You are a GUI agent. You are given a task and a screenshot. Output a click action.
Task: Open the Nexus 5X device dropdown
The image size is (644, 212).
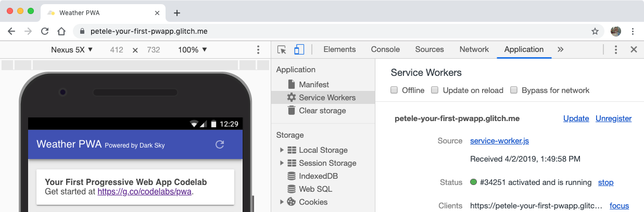tap(72, 50)
